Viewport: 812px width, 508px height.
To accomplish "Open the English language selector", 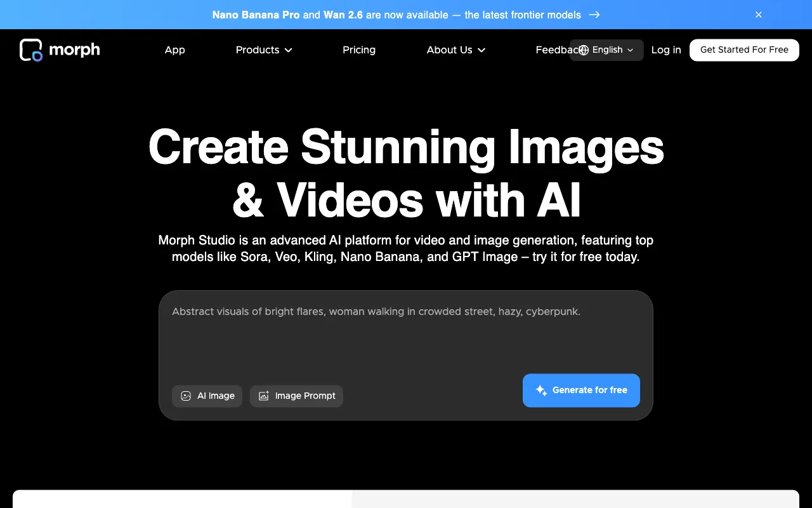I will tap(606, 50).
